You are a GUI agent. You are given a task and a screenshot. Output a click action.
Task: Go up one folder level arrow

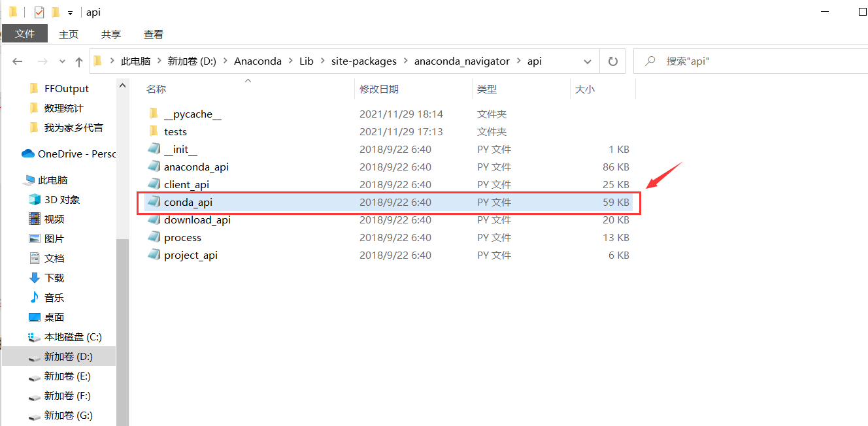pyautogui.click(x=79, y=61)
